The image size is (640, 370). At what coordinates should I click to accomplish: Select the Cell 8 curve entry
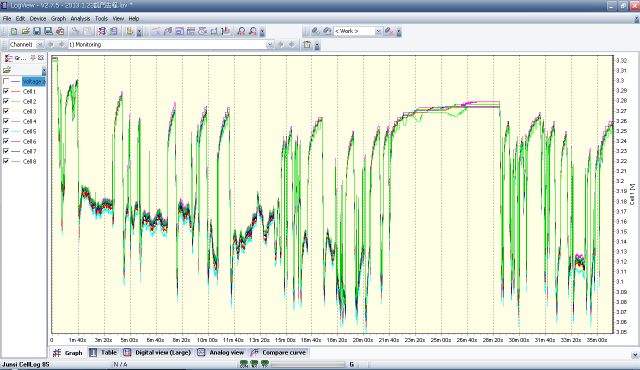click(x=29, y=161)
